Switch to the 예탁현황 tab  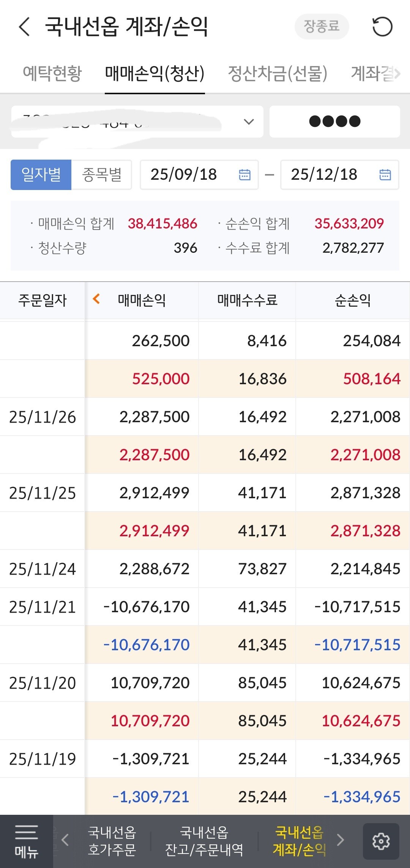point(52,73)
